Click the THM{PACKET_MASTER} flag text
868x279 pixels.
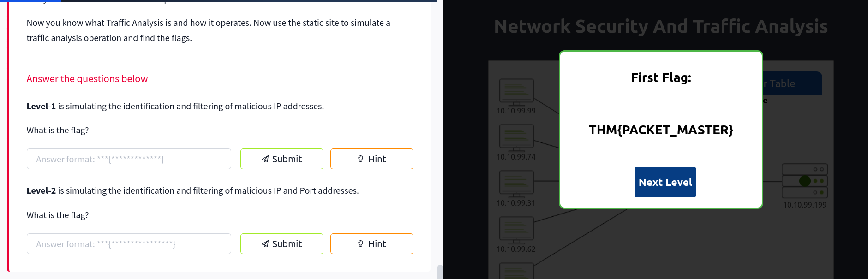pyautogui.click(x=661, y=130)
